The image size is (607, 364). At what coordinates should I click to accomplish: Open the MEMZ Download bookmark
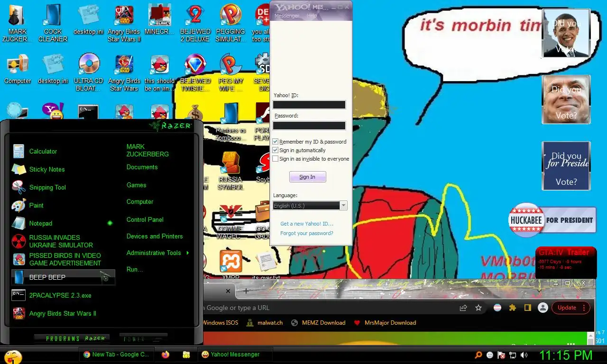click(318, 323)
